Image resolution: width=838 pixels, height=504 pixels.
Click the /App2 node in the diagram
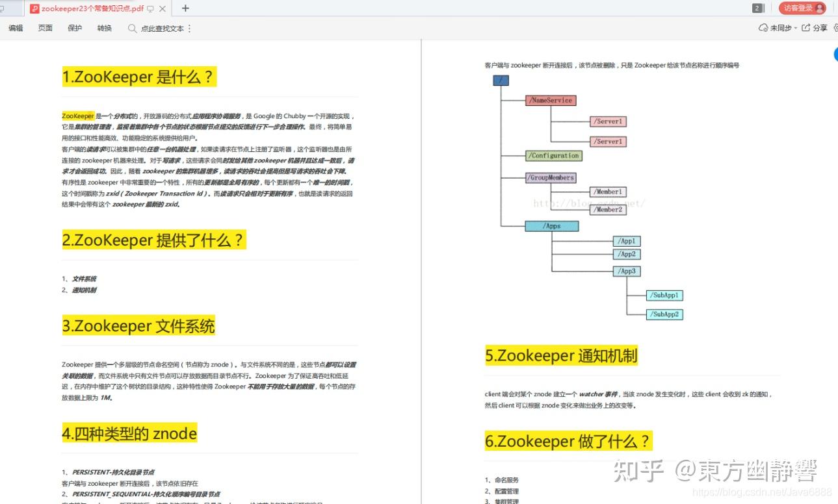click(x=627, y=254)
